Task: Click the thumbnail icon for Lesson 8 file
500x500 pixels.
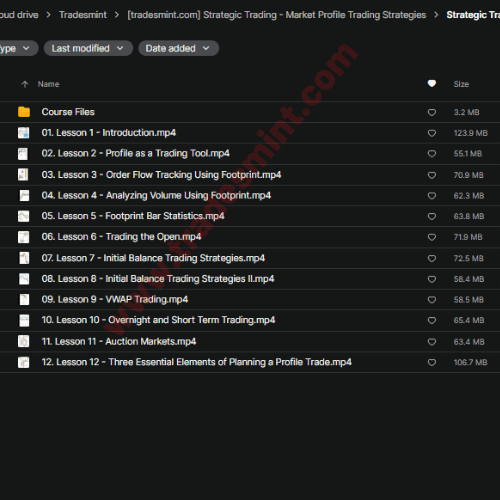Action: (x=24, y=279)
